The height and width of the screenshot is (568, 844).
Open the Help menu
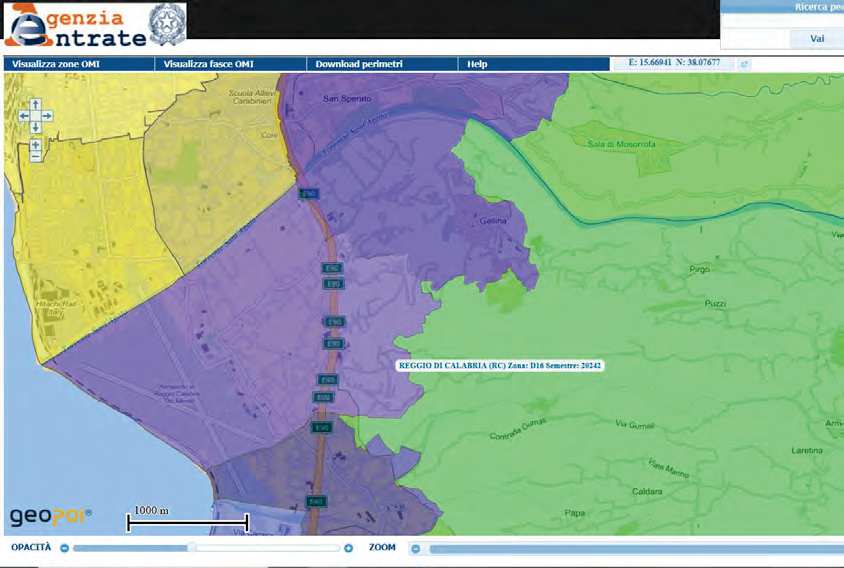(477, 64)
